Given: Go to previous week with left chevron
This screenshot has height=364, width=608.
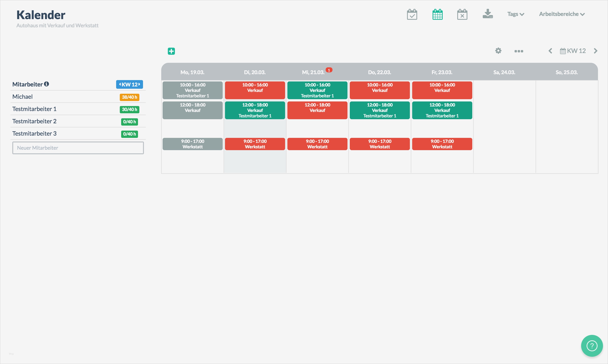Looking at the screenshot, I should (550, 51).
